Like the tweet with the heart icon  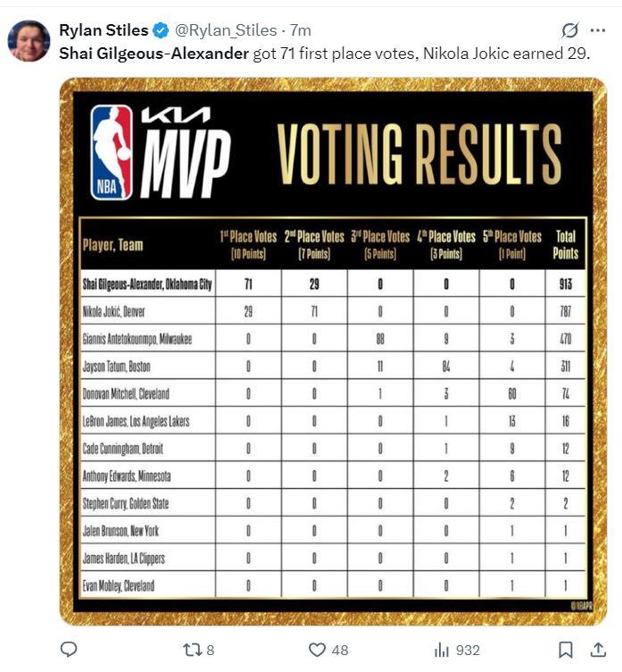[x=317, y=650]
